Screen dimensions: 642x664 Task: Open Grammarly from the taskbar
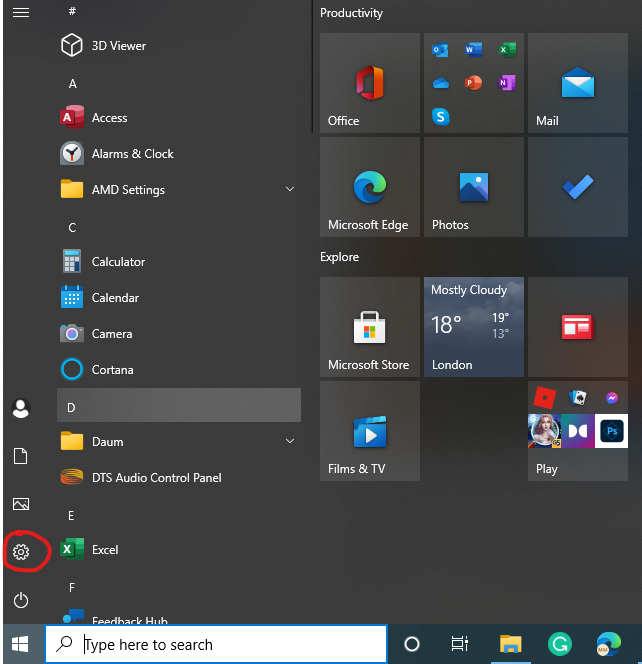(560, 644)
